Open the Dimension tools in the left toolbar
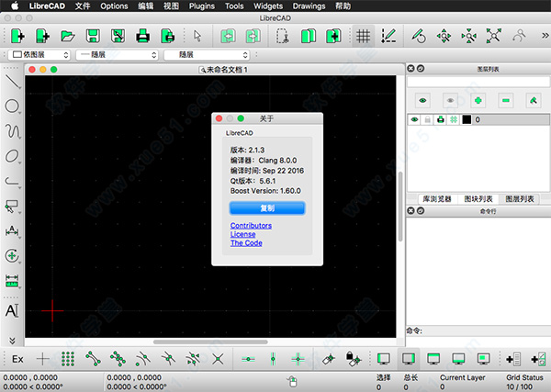 click(12, 231)
